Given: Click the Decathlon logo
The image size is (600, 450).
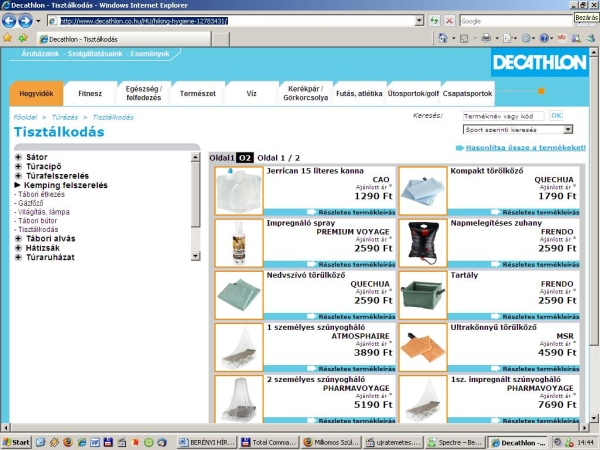Looking at the screenshot, I should pyautogui.click(x=540, y=62).
